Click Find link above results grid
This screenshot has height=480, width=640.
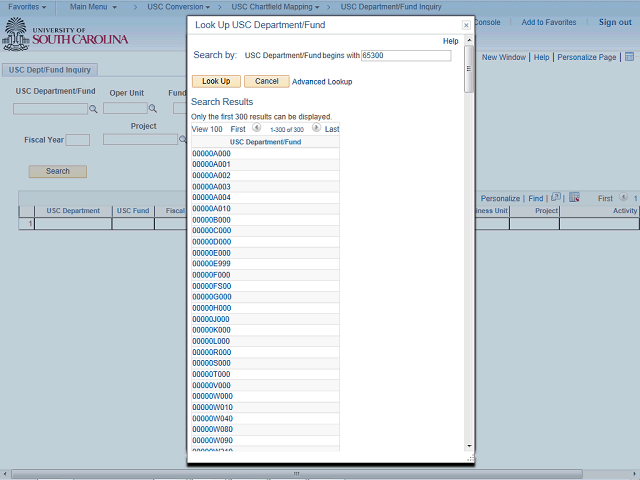(x=536, y=198)
